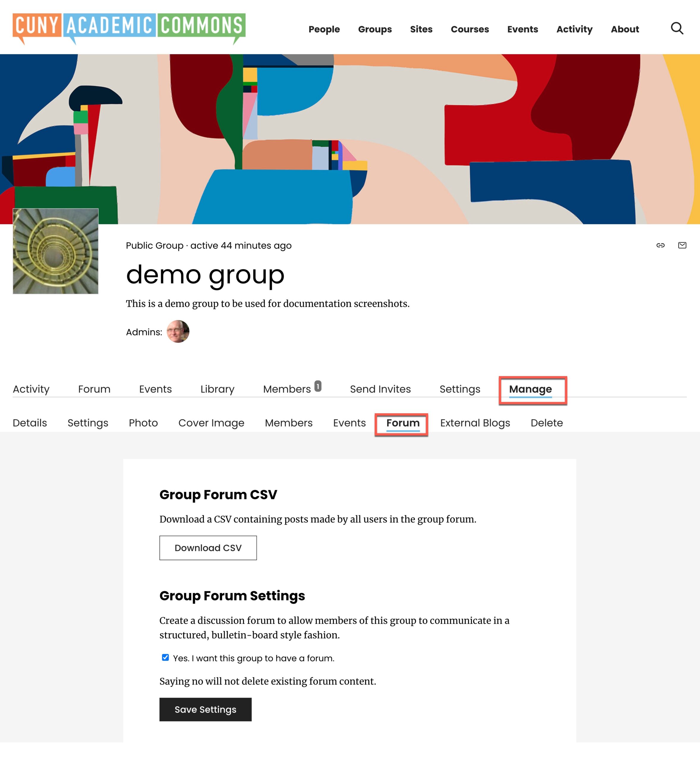700x761 pixels.
Task: Uncheck 'Yes. I want this group to have a forum'
Action: tap(165, 658)
